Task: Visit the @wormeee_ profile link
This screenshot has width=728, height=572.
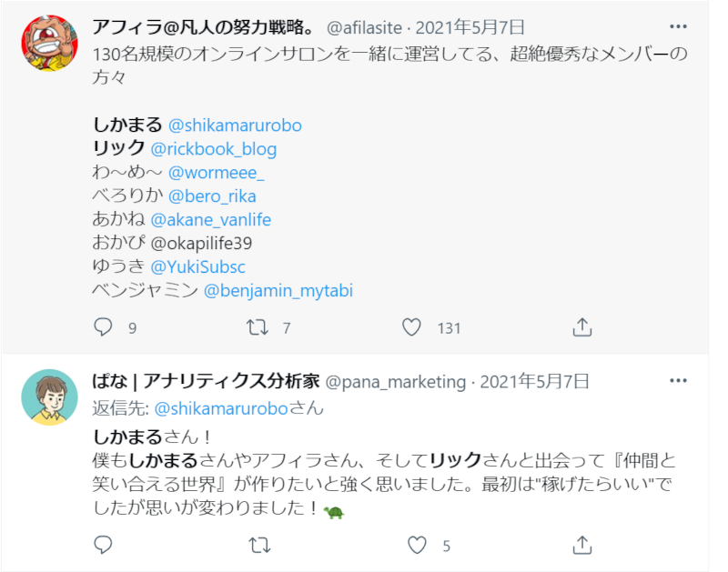Action: [x=216, y=173]
